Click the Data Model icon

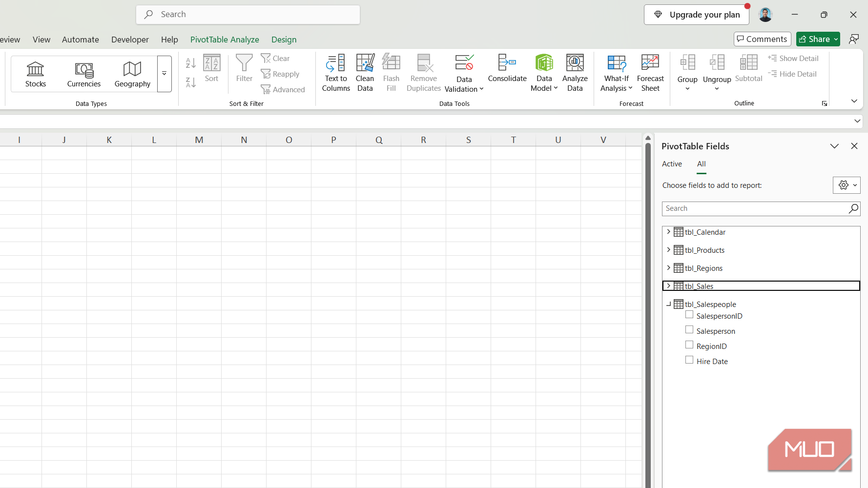(x=544, y=62)
